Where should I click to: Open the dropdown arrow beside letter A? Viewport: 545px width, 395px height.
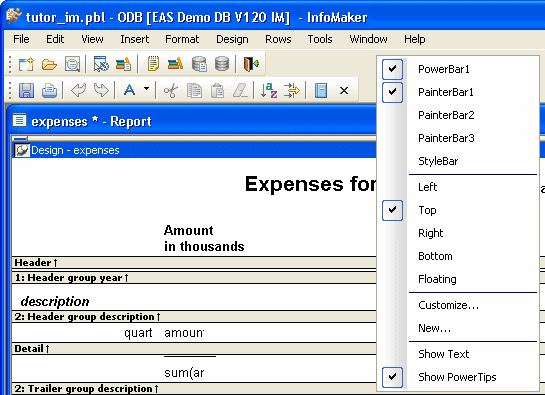coord(147,89)
